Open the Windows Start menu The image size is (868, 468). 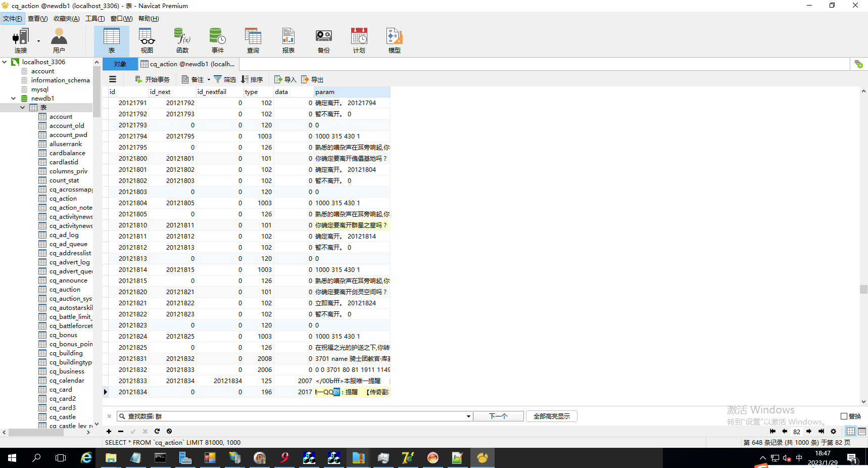[x=12, y=458]
